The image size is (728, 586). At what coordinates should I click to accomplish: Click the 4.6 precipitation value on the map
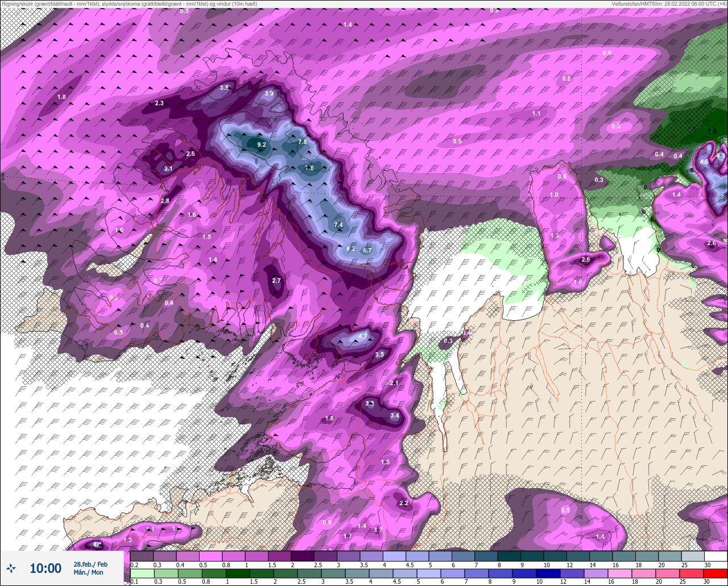pyautogui.click(x=704, y=162)
